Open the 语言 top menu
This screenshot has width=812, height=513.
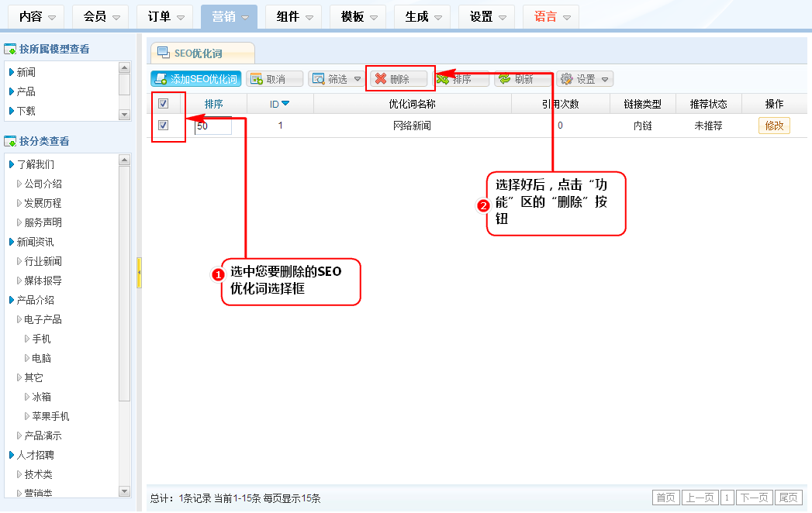551,16
